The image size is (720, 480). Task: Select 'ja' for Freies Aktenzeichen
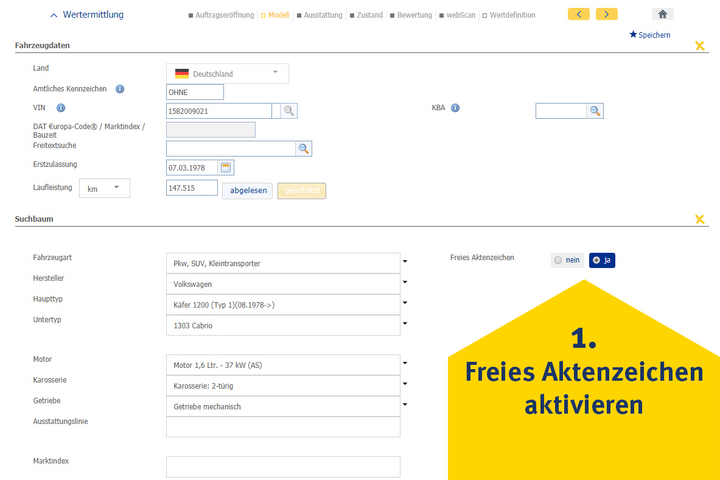pyautogui.click(x=602, y=260)
